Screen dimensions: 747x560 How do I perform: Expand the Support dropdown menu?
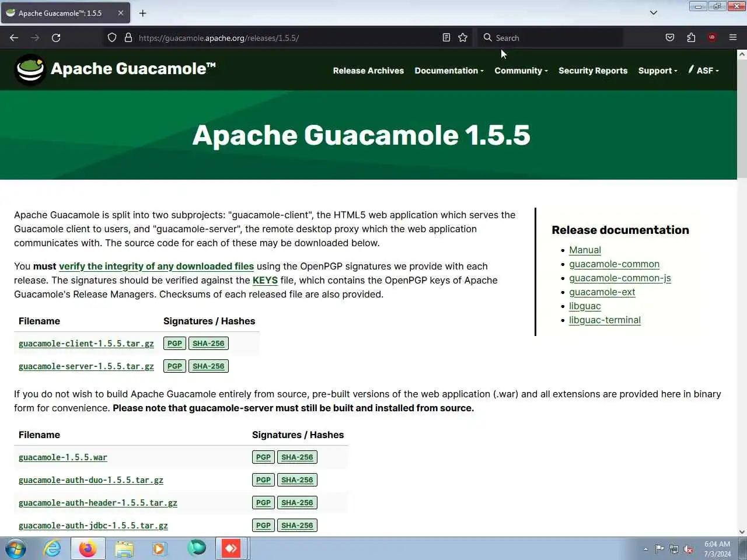coord(658,71)
